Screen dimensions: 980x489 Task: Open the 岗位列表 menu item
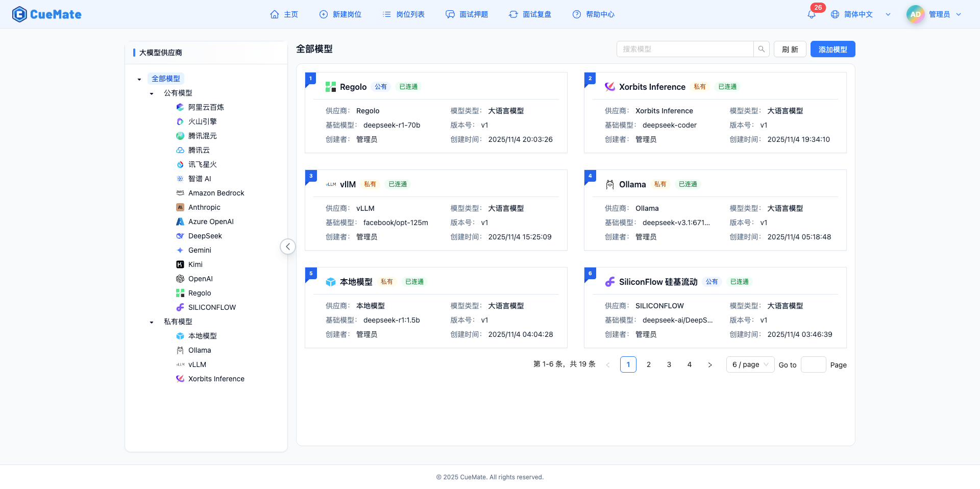pos(404,14)
